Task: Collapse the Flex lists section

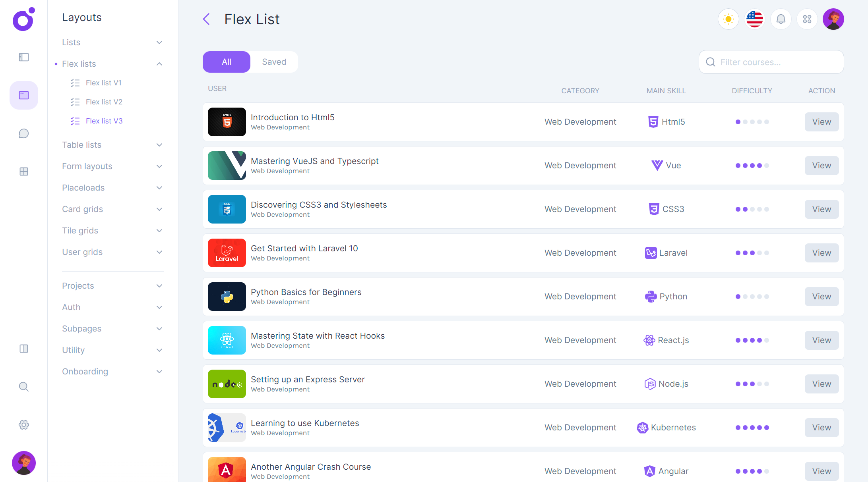Action: pyautogui.click(x=111, y=64)
